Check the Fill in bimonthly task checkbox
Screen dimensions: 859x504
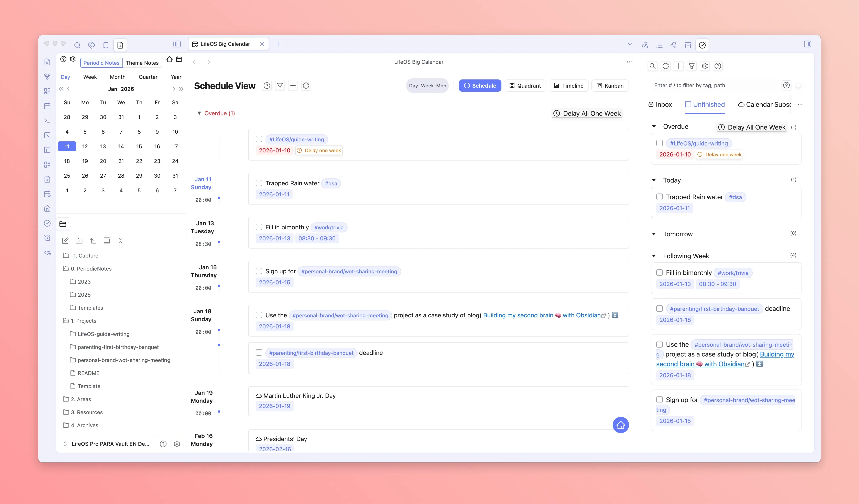click(259, 227)
